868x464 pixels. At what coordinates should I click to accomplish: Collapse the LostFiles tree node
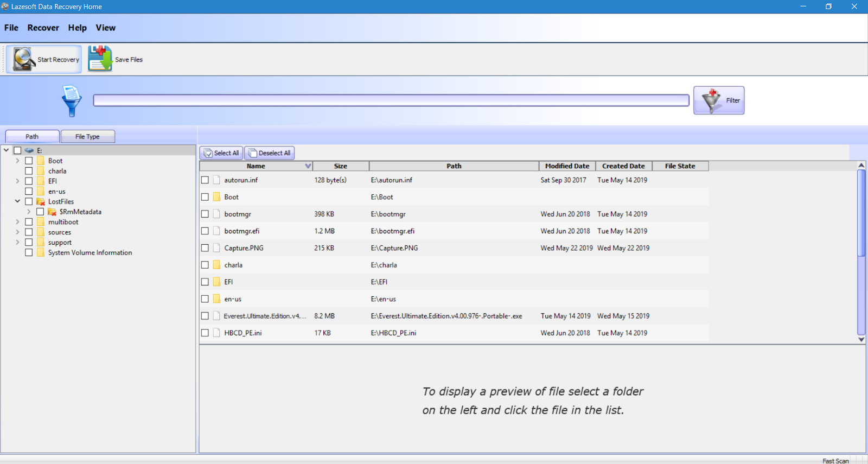17,201
